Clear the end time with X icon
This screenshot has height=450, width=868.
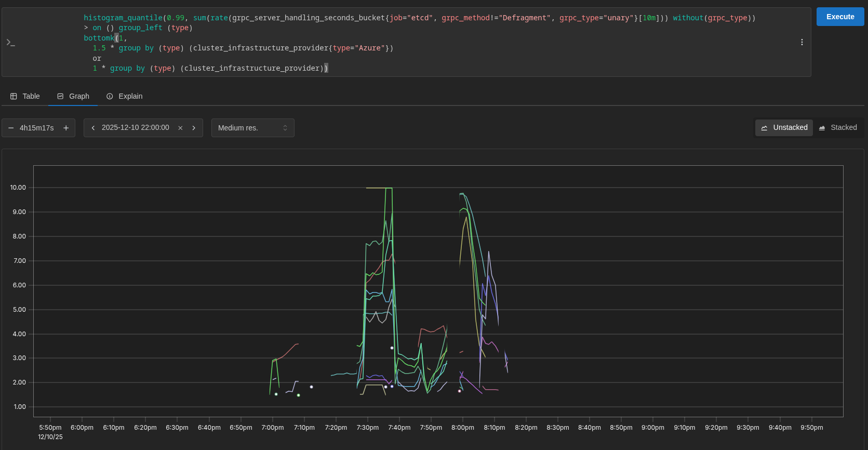[x=180, y=128]
